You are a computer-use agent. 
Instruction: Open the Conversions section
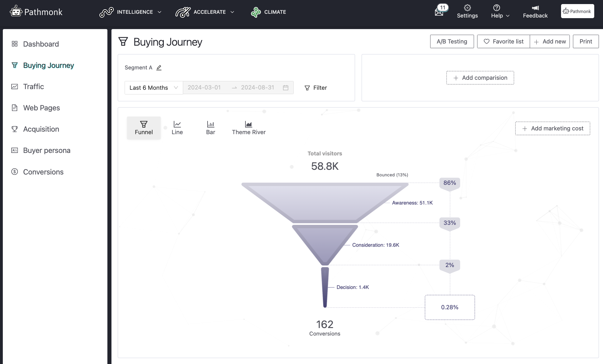point(43,172)
